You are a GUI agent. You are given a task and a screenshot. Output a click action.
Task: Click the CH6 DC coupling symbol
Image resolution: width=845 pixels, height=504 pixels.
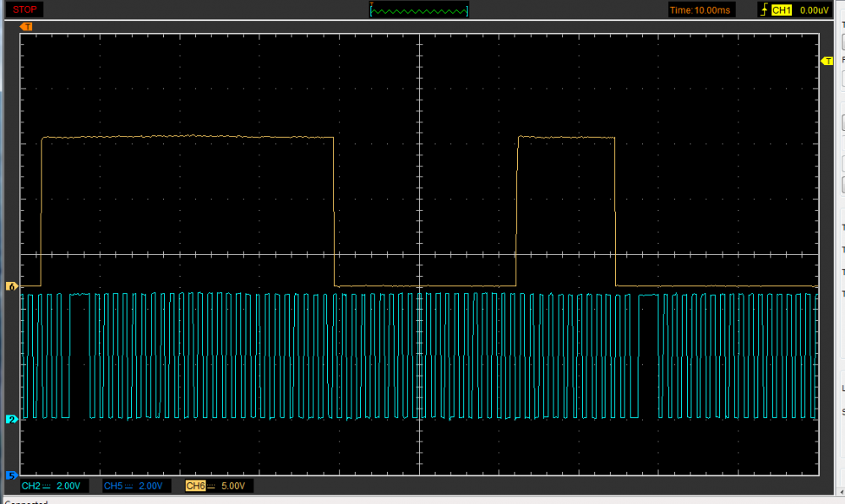[x=212, y=486]
